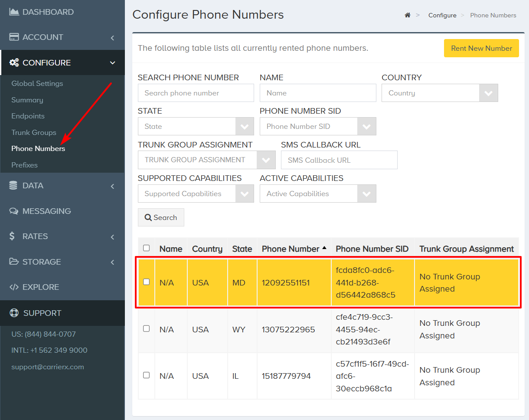Viewport: 529px width, 420px height.
Task: Open the Active Capabilities dropdown
Action: pyautogui.click(x=318, y=194)
